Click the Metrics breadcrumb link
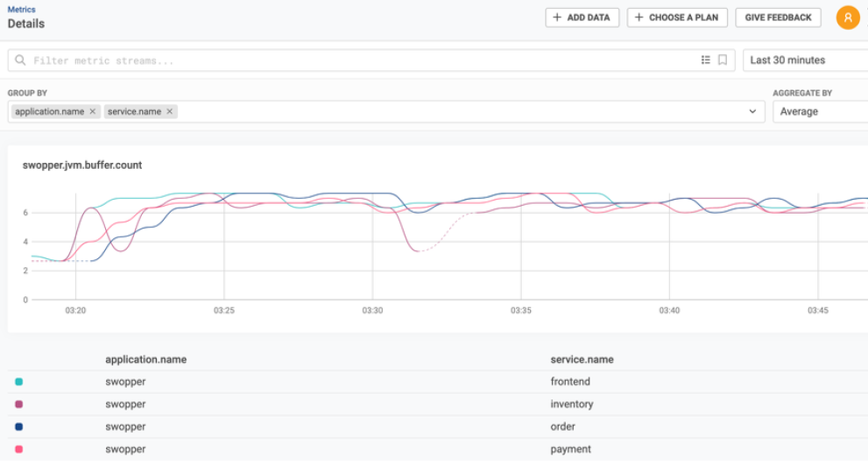This screenshot has width=868, height=465. coord(22,10)
